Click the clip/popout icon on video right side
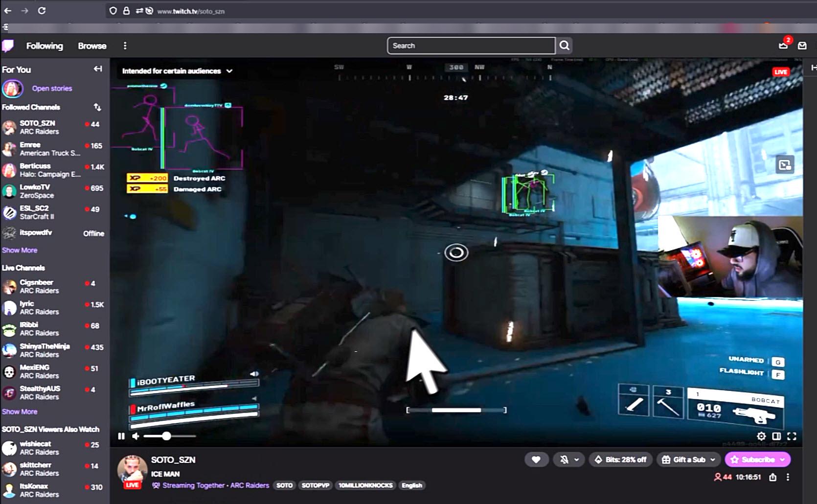Screen dimensions: 817x504 785,165
